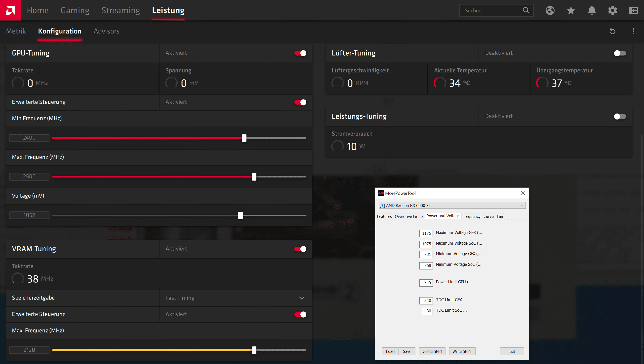This screenshot has height=364, width=644.
Task: Open notifications bell icon
Action: pos(592,10)
